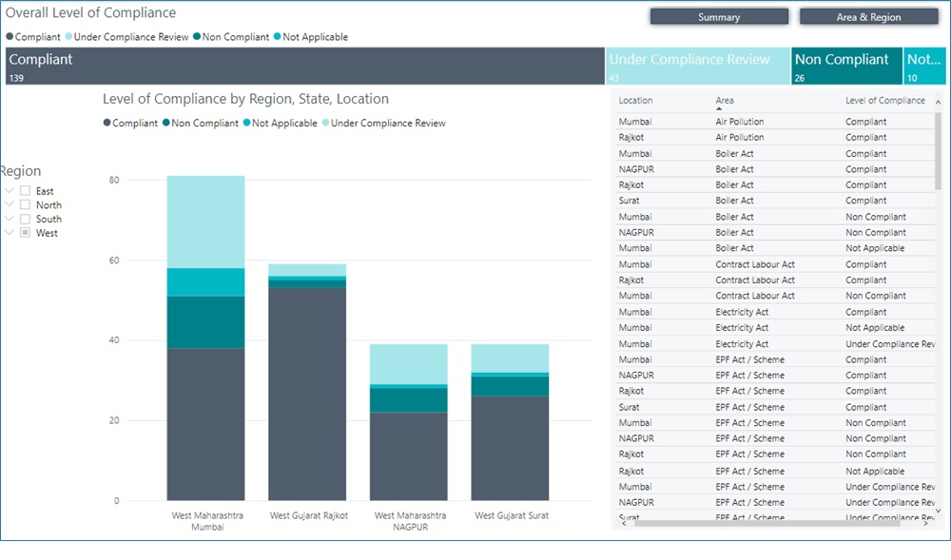This screenshot has width=951, height=560.
Task: Click the Compliant legend dot in top legend
Action: (9, 36)
